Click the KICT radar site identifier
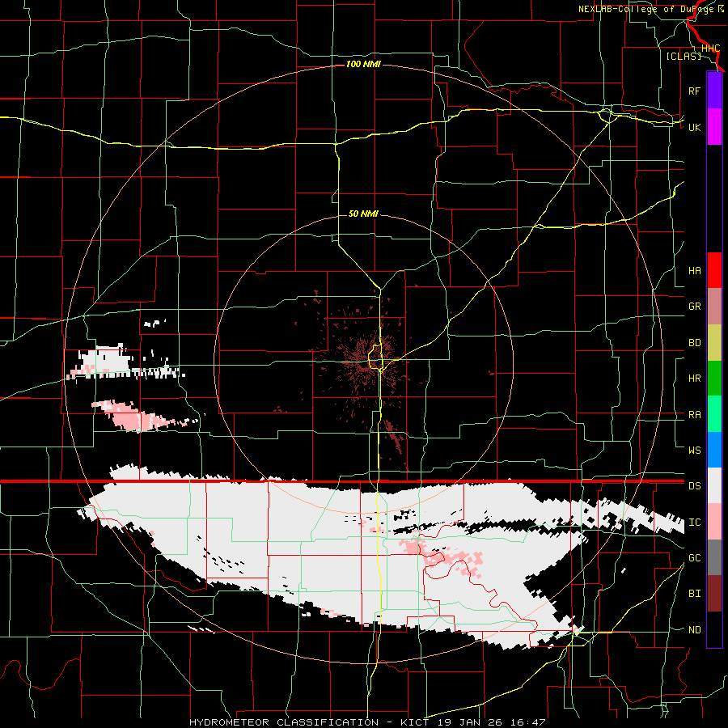This screenshot has width=728, height=728. pos(416,722)
